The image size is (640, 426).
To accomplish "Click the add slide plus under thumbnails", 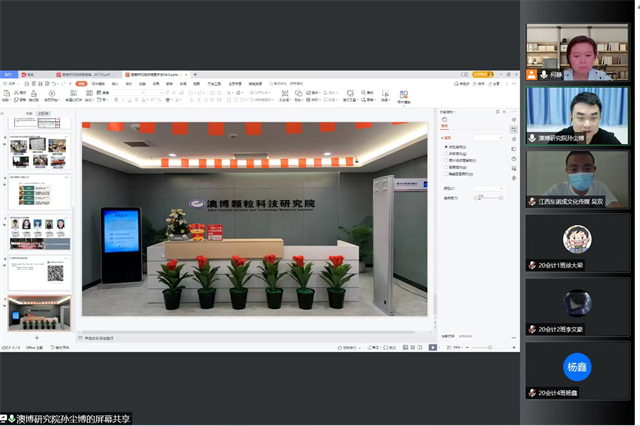I will [x=37, y=338].
